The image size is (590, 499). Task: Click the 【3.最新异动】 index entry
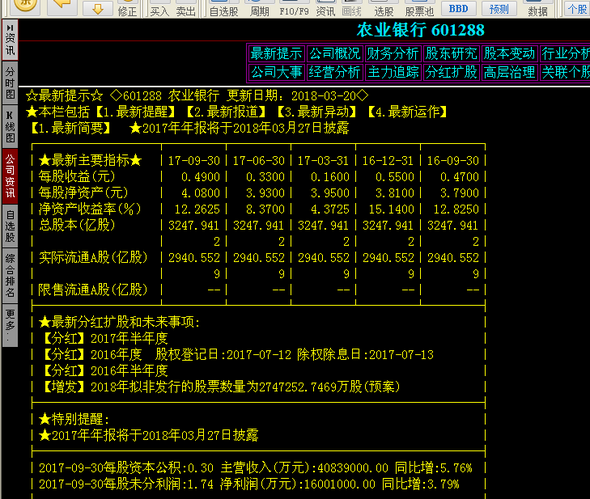pos(316,112)
